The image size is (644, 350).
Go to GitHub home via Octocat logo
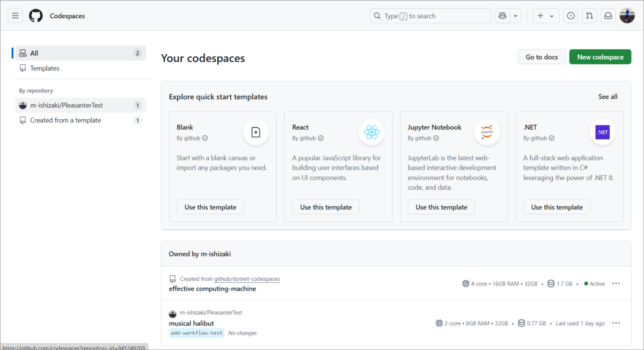[36, 16]
